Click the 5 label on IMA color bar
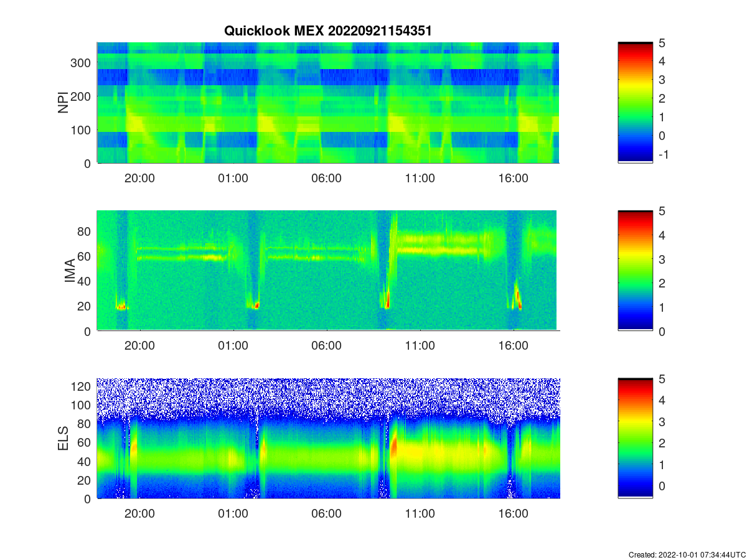Image resolution: width=747 pixels, height=560 pixels. point(662,210)
